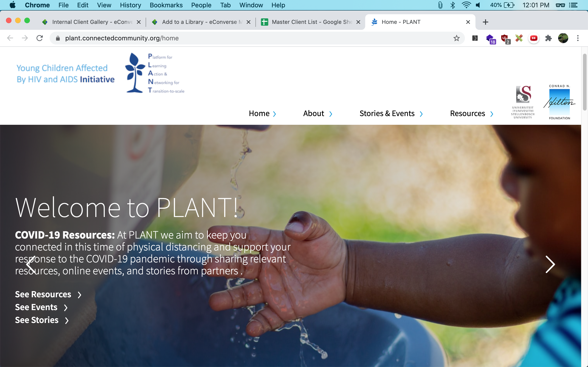The width and height of the screenshot is (588, 367).
Task: Open a new tab with the plus button
Action: [x=486, y=22]
